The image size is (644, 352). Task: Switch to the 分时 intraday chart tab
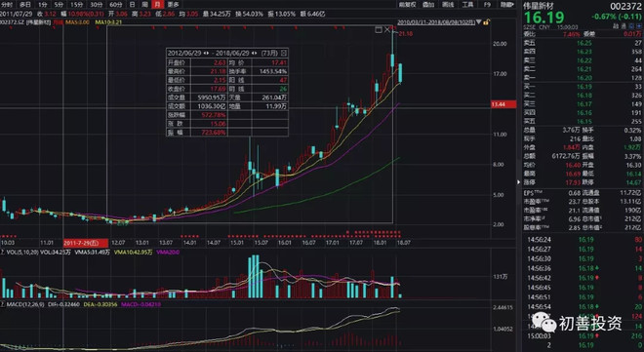click(x=7, y=5)
